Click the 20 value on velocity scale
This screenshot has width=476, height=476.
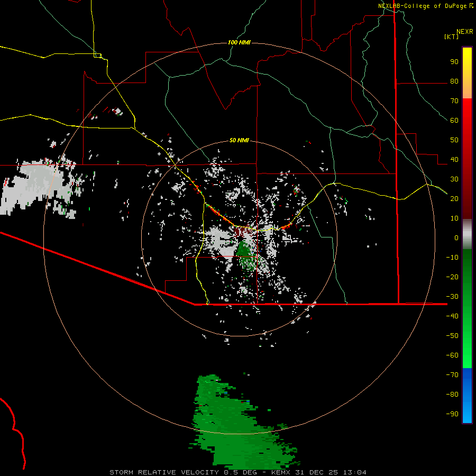click(454, 199)
